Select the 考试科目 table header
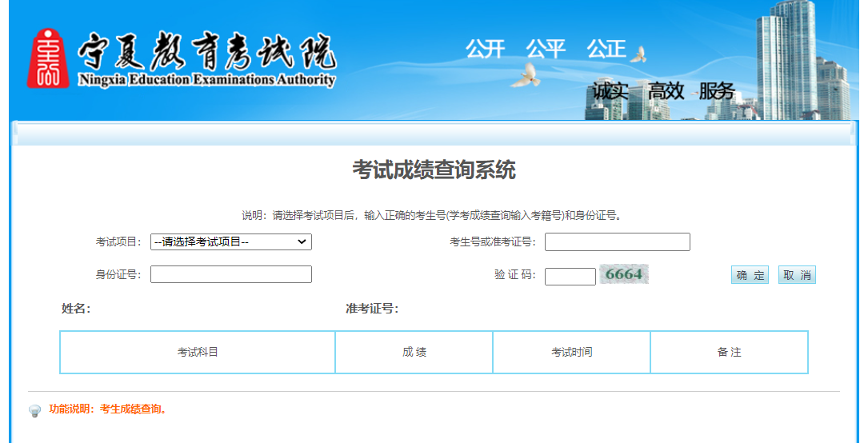Screen dimensions: 868x443 (198, 353)
